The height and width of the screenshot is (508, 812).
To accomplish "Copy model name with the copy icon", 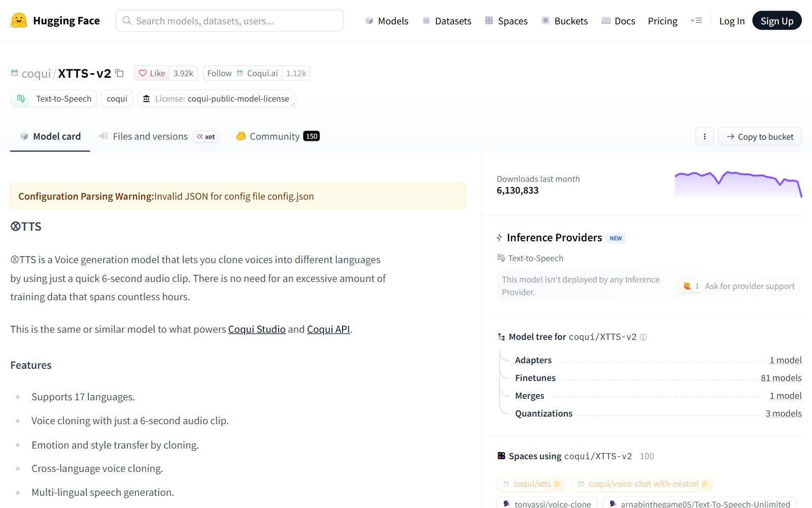I will point(119,73).
